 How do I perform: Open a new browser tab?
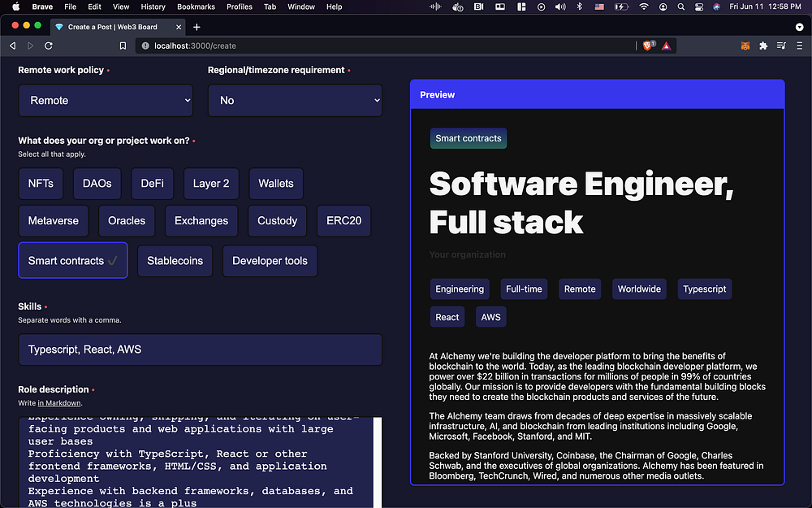(x=197, y=27)
